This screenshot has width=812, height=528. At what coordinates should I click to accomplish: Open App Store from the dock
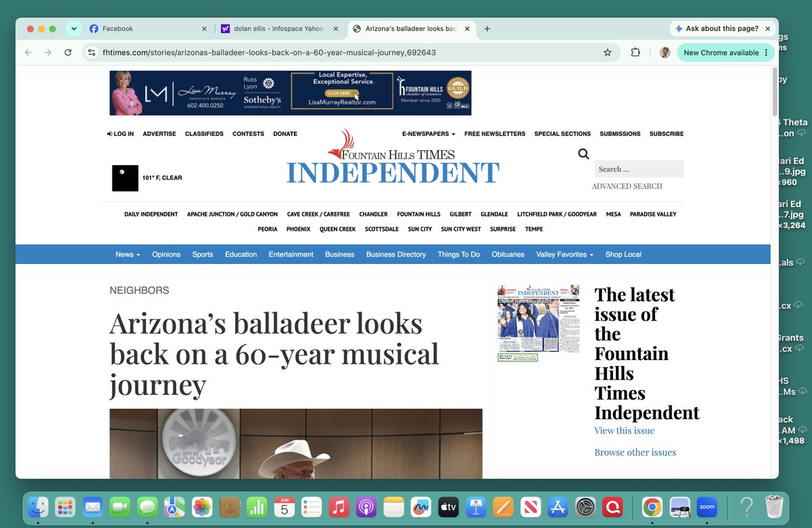(558, 506)
